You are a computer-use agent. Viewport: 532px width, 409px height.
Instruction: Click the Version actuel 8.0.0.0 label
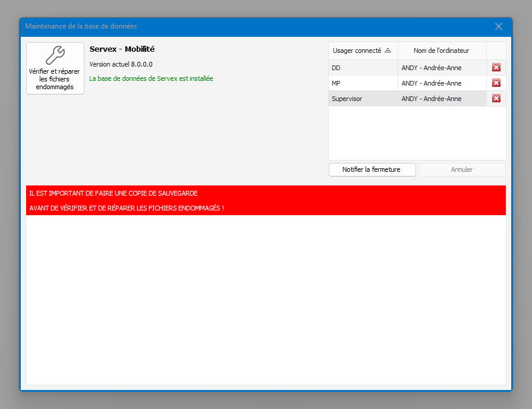tap(121, 64)
